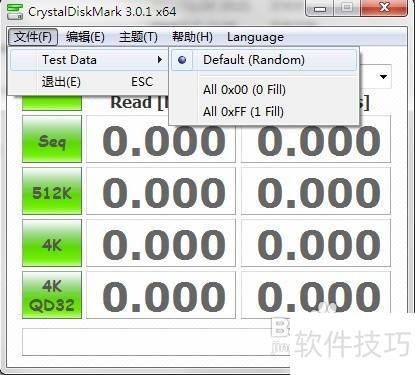
Task: Open the 编辑(E) menu
Action: click(85, 37)
